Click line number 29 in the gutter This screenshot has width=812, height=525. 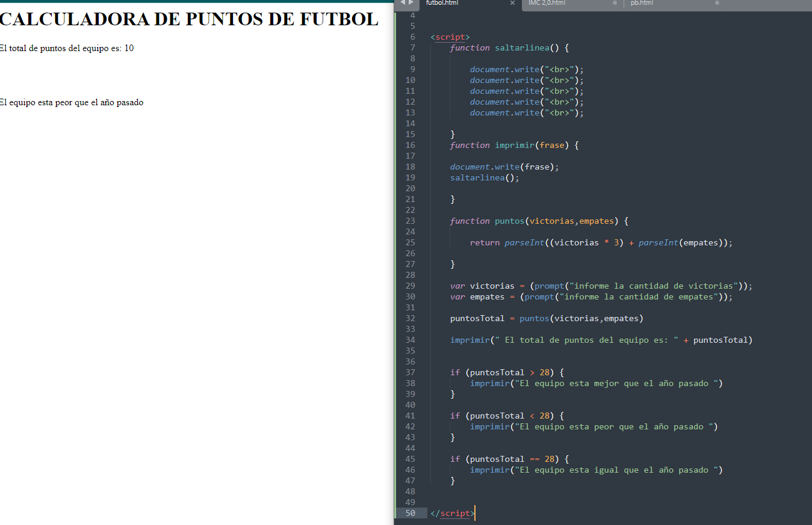pyautogui.click(x=410, y=286)
